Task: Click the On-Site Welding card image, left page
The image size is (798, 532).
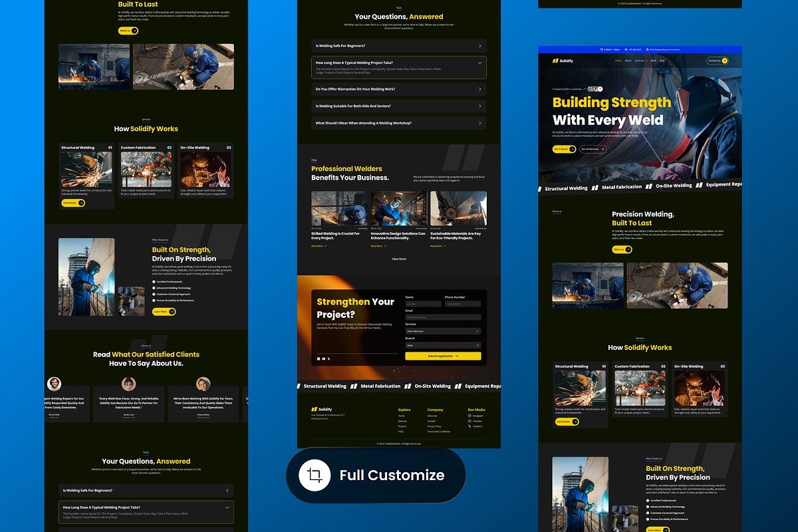Action: 205,170
